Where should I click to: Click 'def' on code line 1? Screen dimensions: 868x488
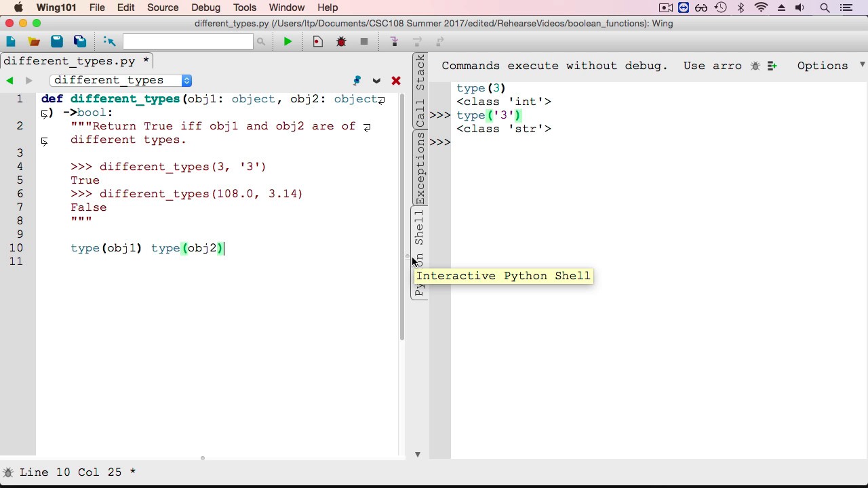point(52,99)
